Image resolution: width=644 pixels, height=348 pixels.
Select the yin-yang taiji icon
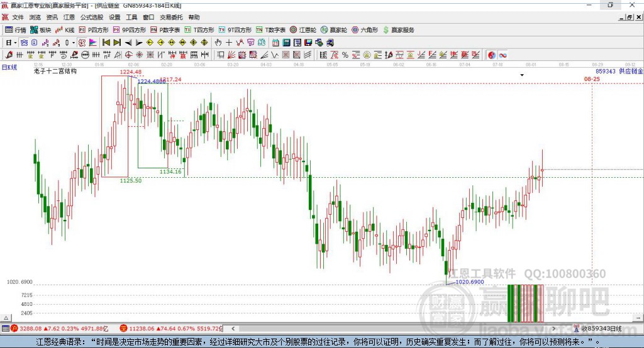492,55
